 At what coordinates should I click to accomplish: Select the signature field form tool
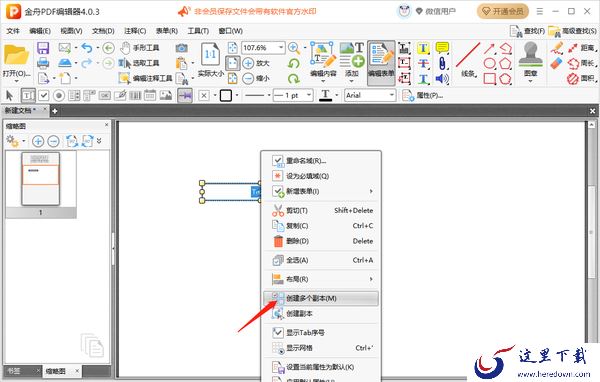120,95
